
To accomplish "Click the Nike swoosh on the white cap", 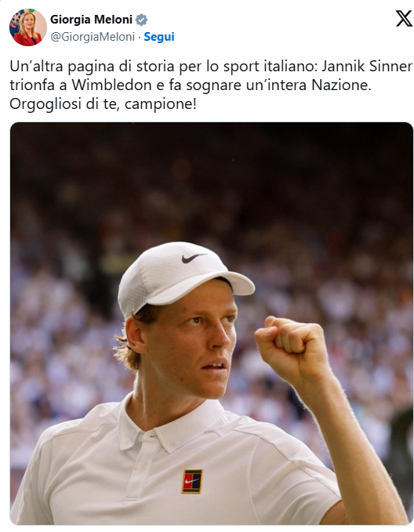I will tap(193, 259).
